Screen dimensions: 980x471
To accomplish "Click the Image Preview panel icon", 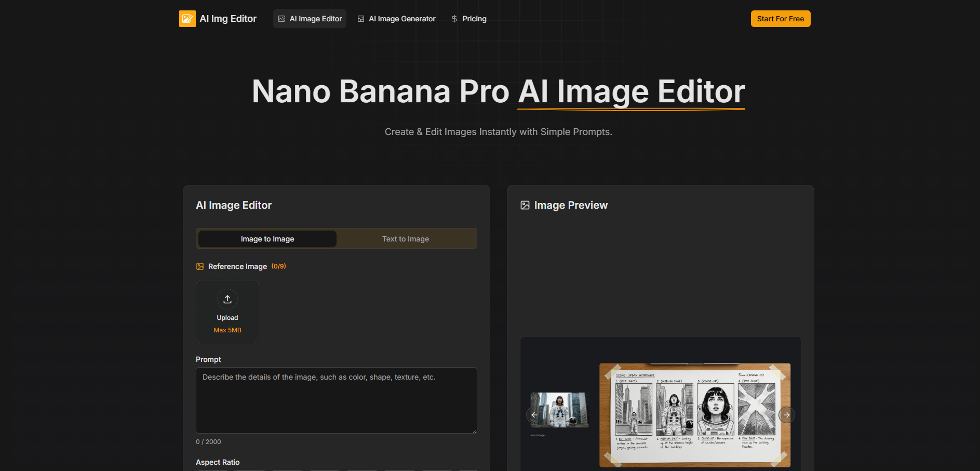I will 525,205.
